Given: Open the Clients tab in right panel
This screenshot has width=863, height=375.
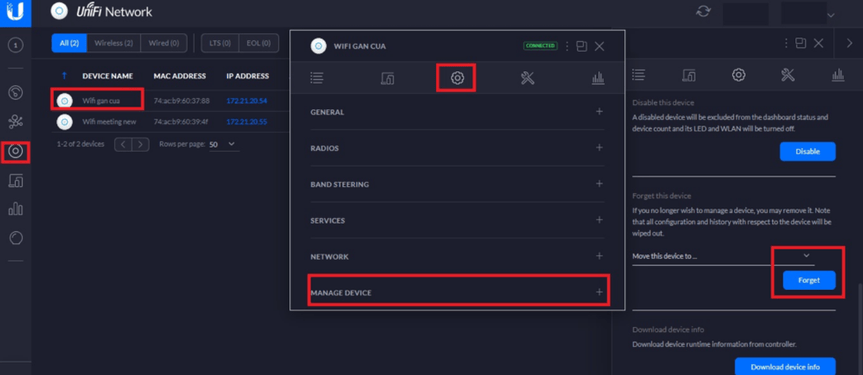Looking at the screenshot, I should [x=689, y=75].
